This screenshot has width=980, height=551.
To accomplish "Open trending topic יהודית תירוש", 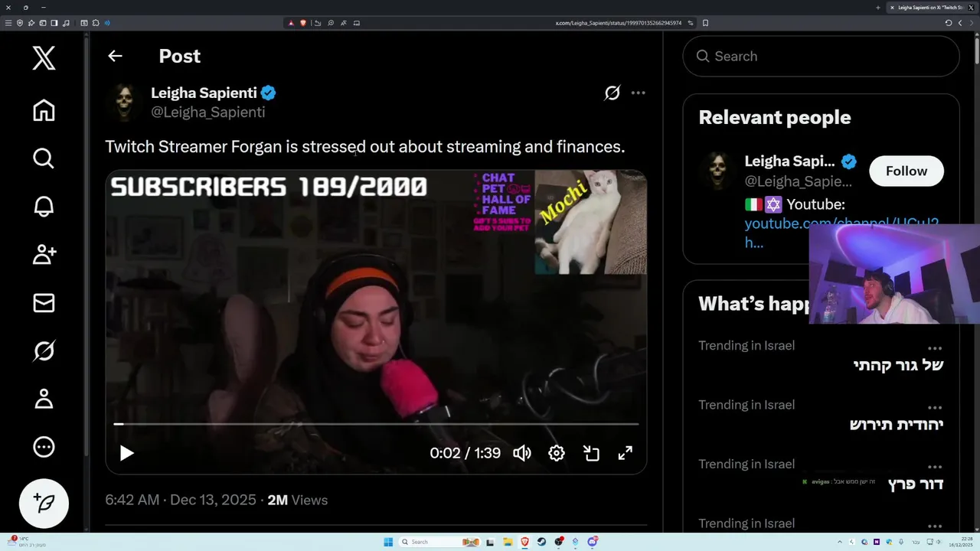I will click(x=896, y=424).
